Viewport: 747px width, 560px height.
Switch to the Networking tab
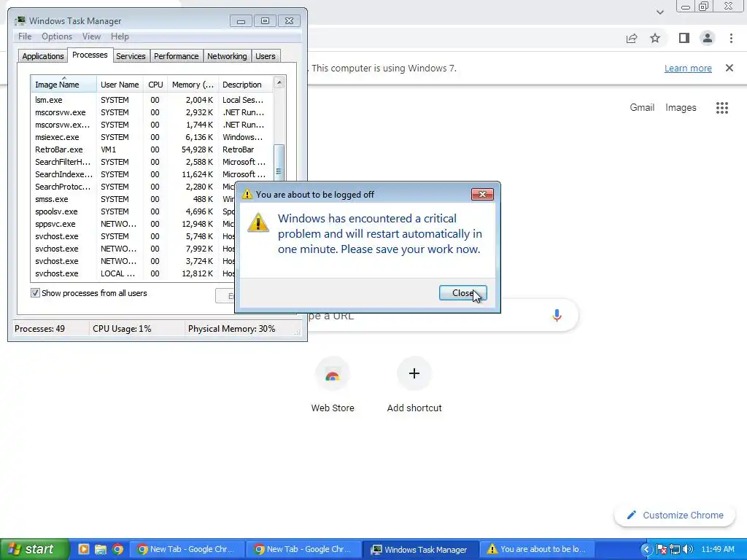coord(227,55)
